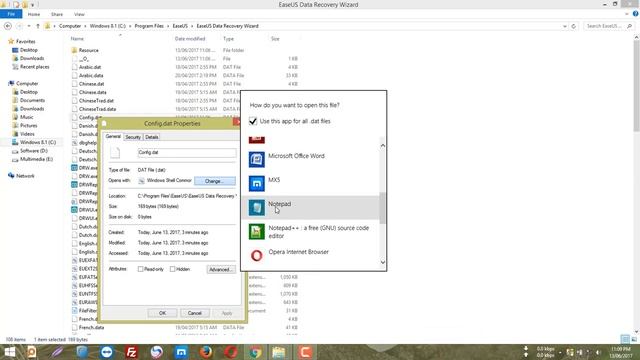Open the View ribbon tab
Screen dimensions: 640x360
click(x=79, y=14)
